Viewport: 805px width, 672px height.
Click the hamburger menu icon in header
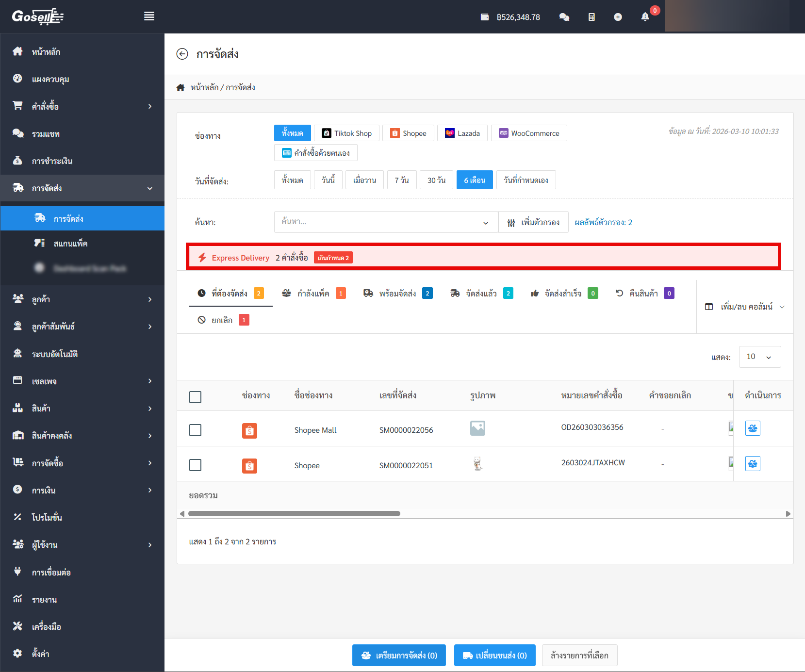149,16
